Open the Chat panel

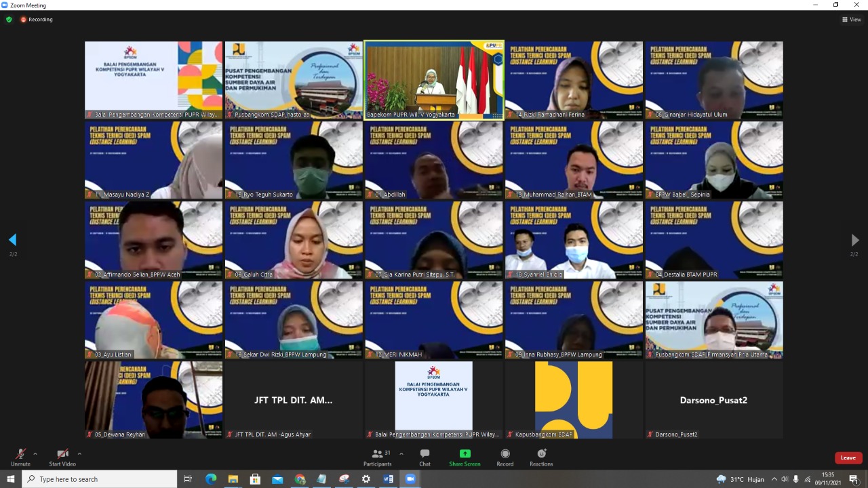click(x=425, y=457)
